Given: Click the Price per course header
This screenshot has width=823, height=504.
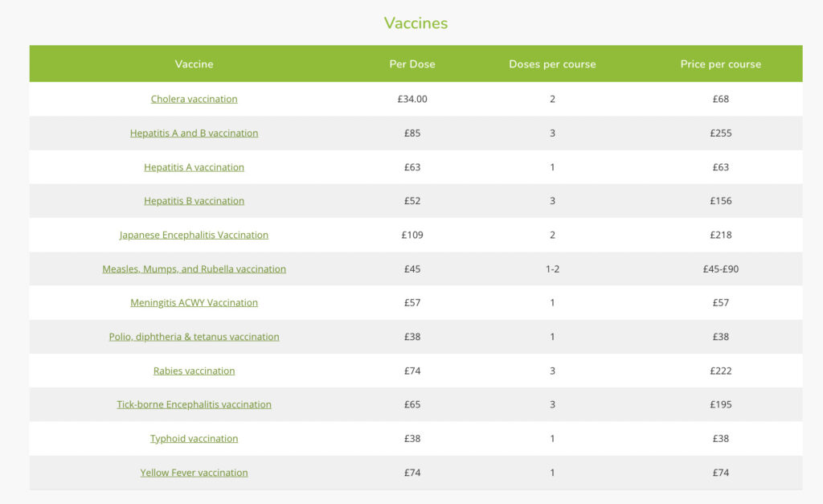Looking at the screenshot, I should point(720,64).
